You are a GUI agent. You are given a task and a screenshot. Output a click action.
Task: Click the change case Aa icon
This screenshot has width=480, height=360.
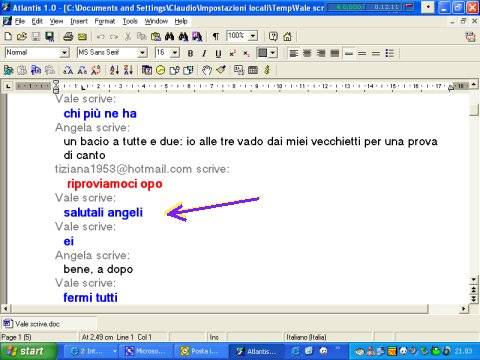82,70
